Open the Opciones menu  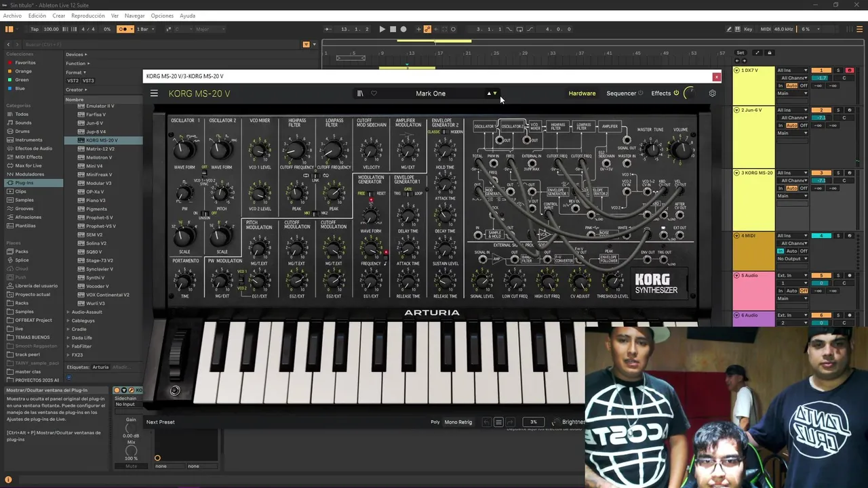pyautogui.click(x=162, y=16)
